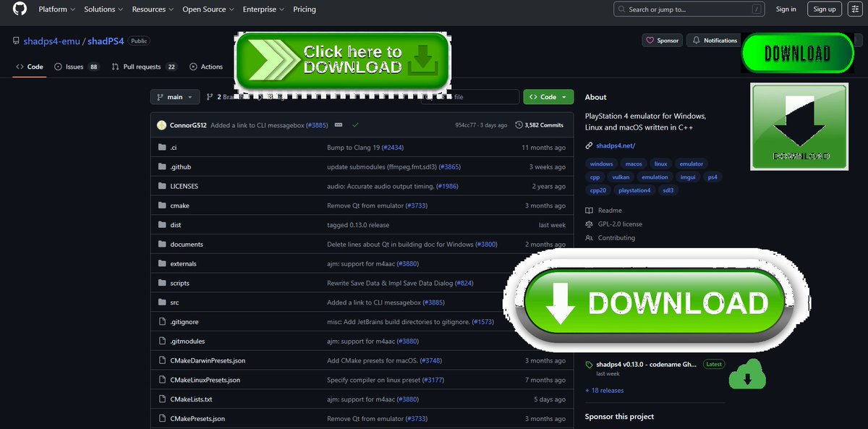
Task: View the 3,582 Commits history
Action: (539, 125)
